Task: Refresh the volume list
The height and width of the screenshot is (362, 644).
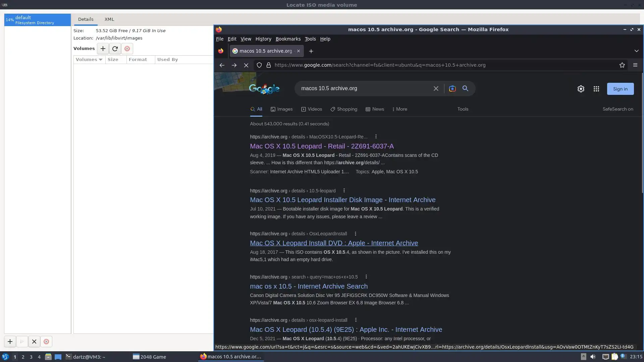Action: [115, 49]
